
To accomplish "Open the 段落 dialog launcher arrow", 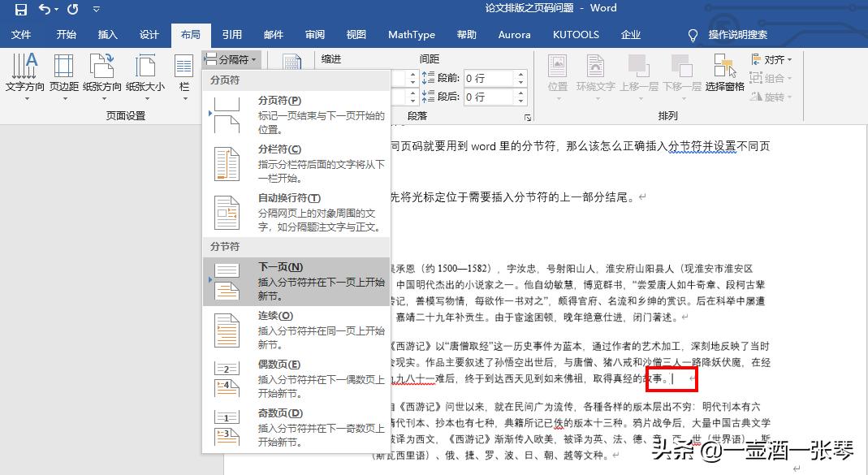I will point(528,118).
